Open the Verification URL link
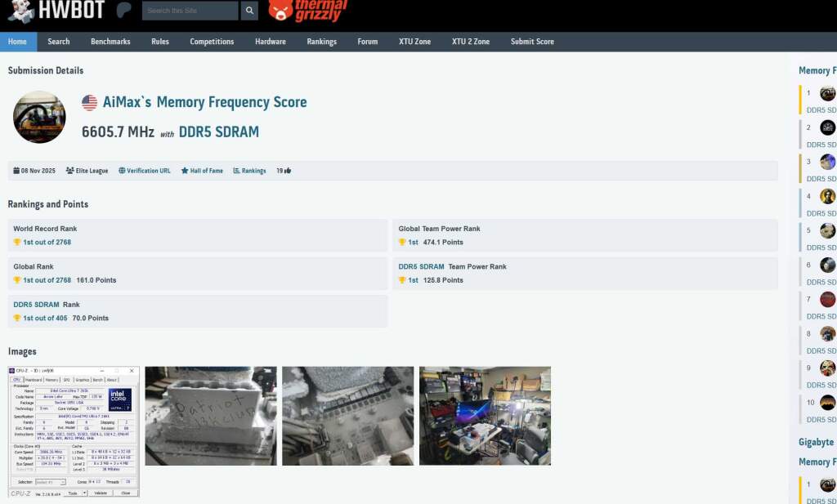Screen dimensions: 837x504 click(x=145, y=171)
